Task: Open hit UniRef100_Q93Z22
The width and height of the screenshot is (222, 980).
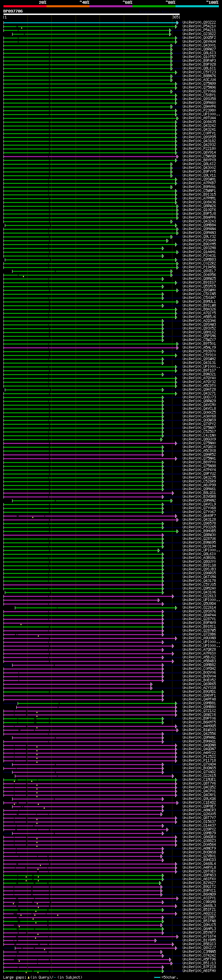Action: (199, 23)
